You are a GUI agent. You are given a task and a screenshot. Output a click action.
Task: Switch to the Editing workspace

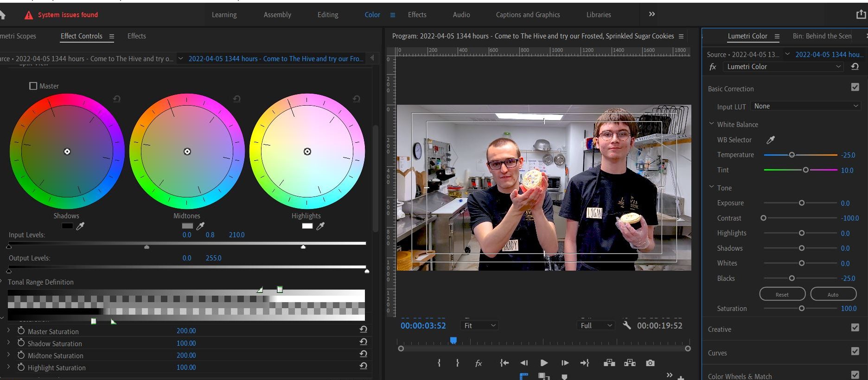328,15
